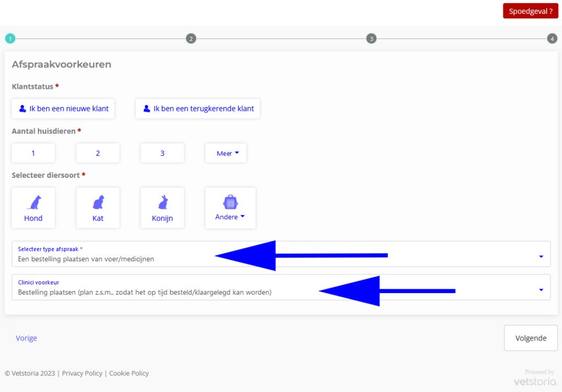Go to step 2 in progress bar
Image resolution: width=562 pixels, height=392 pixels.
click(x=190, y=38)
